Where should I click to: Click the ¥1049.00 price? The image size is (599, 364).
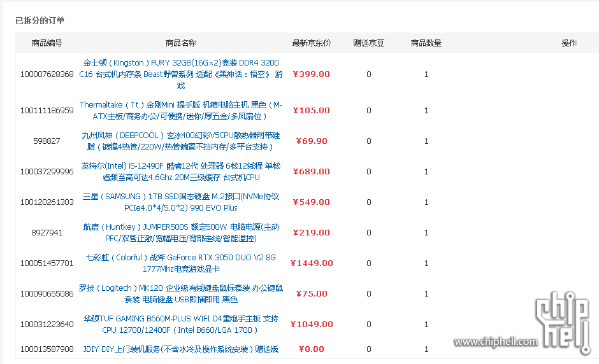pyautogui.click(x=312, y=324)
